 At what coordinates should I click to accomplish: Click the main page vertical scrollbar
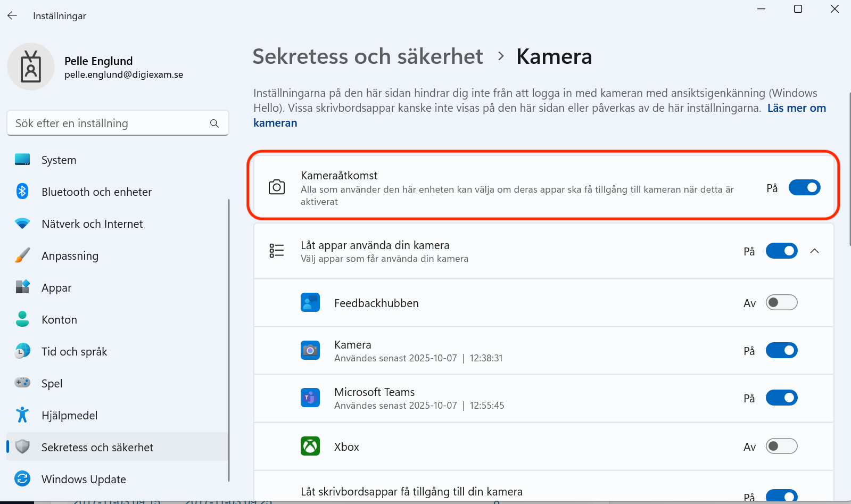(849, 169)
